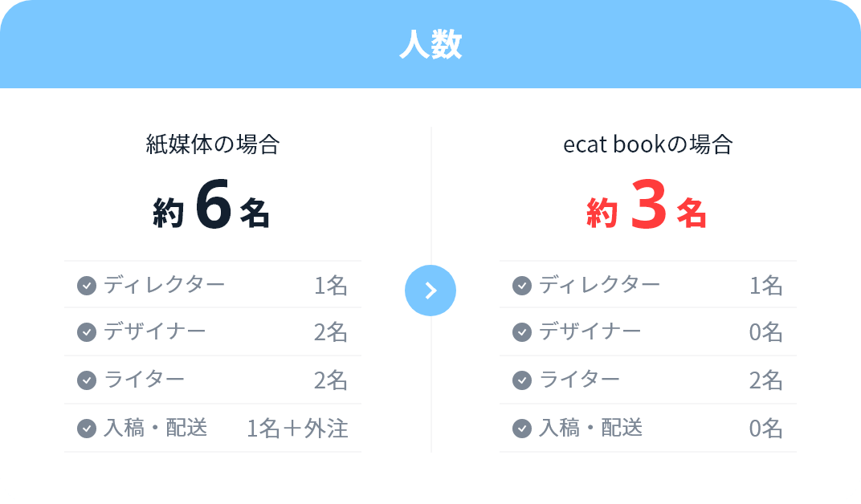Click check icon beside left ライター
861x504 pixels.
[x=87, y=380]
